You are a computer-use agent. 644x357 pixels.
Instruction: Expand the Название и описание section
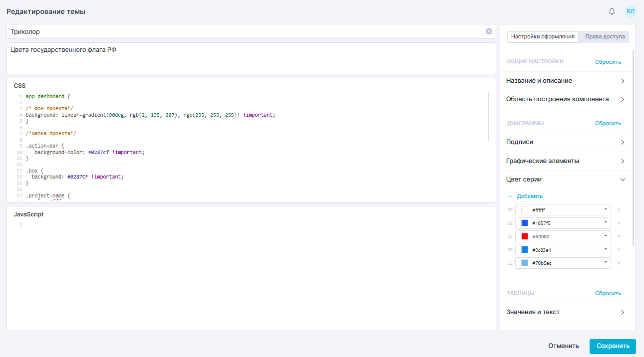pyautogui.click(x=622, y=81)
